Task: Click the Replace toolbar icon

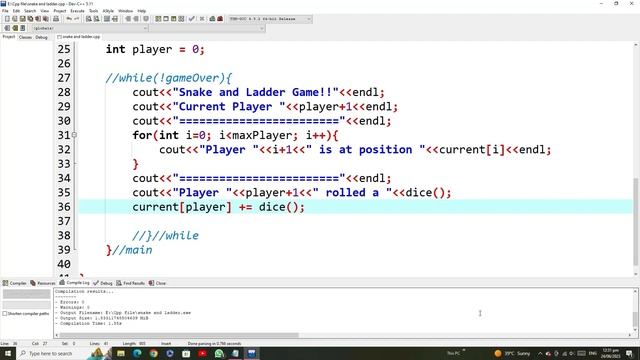Action: (96, 19)
